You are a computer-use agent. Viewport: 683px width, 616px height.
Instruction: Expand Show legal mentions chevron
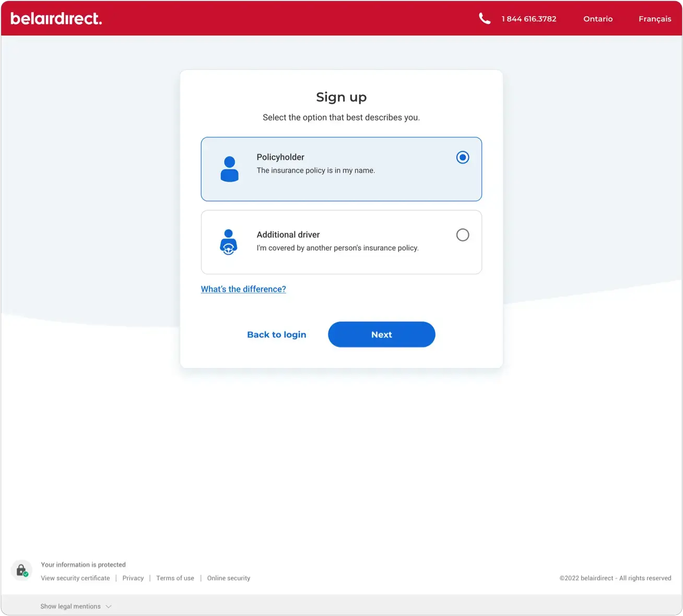pos(109,607)
